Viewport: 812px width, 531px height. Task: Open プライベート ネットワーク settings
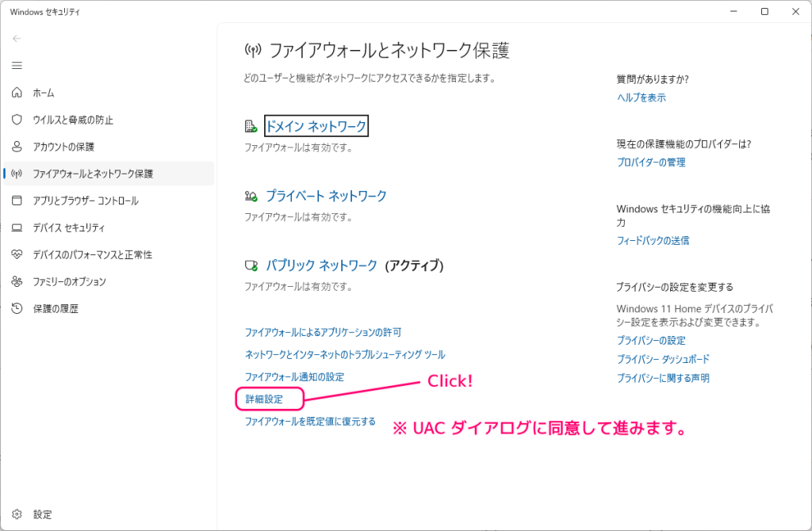click(x=327, y=195)
